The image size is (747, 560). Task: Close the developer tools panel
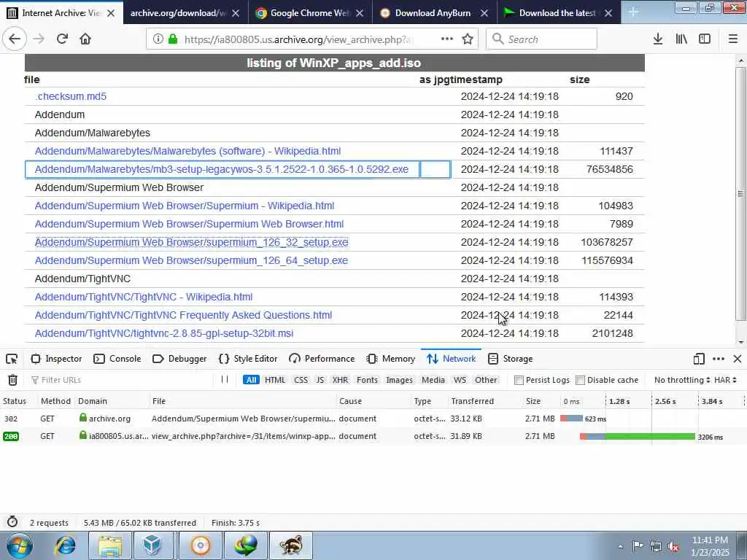coord(738,359)
